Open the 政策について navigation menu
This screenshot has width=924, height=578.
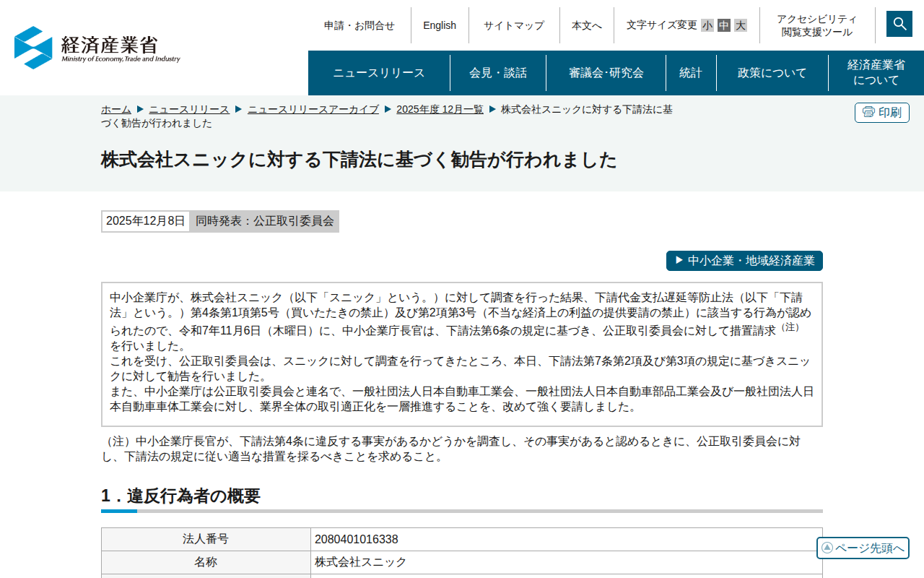pyautogui.click(x=772, y=73)
